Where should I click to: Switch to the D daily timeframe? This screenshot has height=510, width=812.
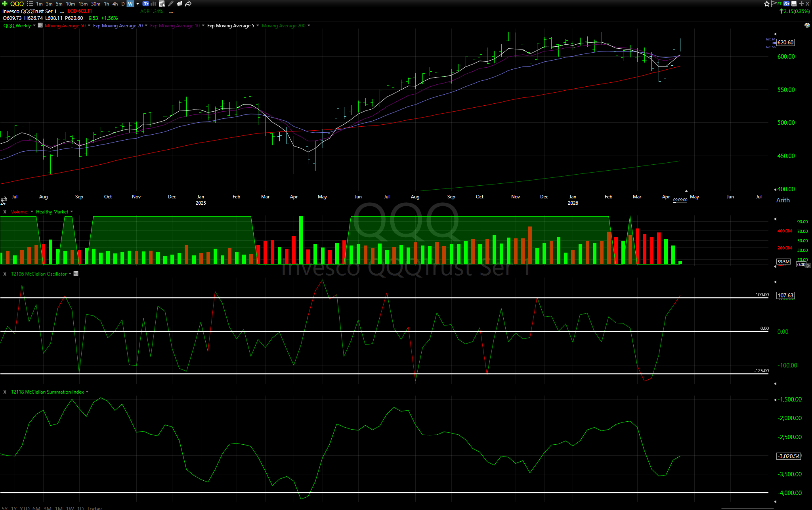coord(122,4)
